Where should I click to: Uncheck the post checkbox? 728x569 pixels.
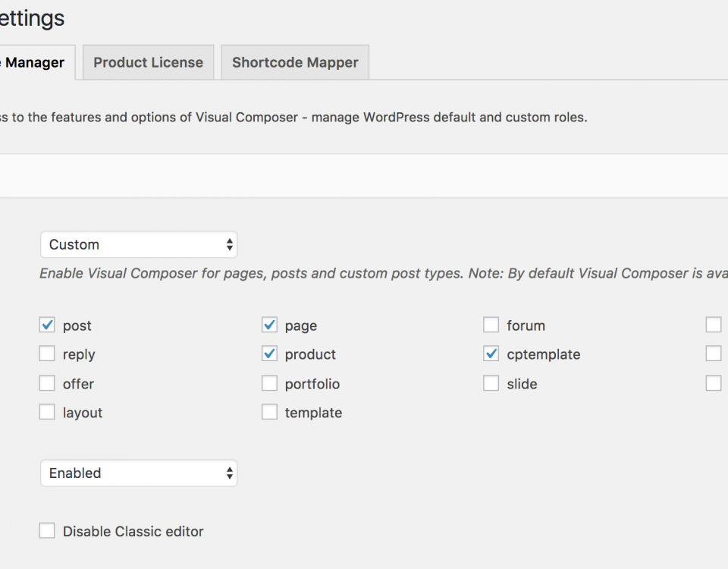coord(47,325)
